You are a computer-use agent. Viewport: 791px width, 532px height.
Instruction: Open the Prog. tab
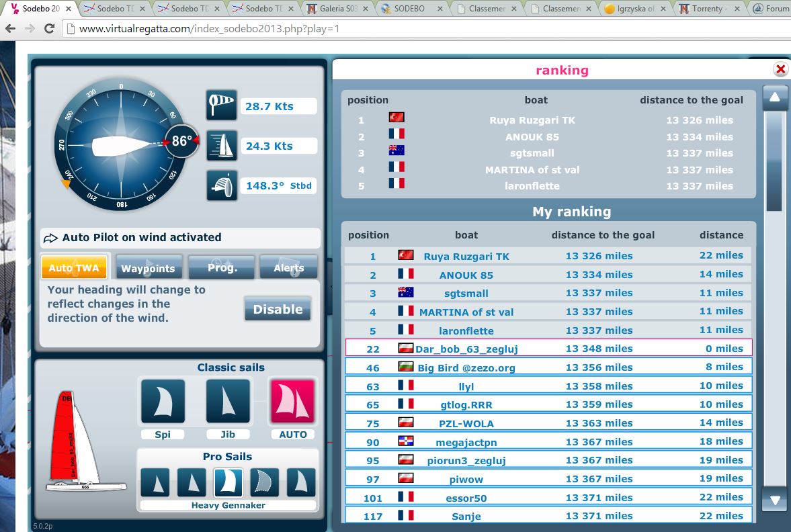click(222, 268)
